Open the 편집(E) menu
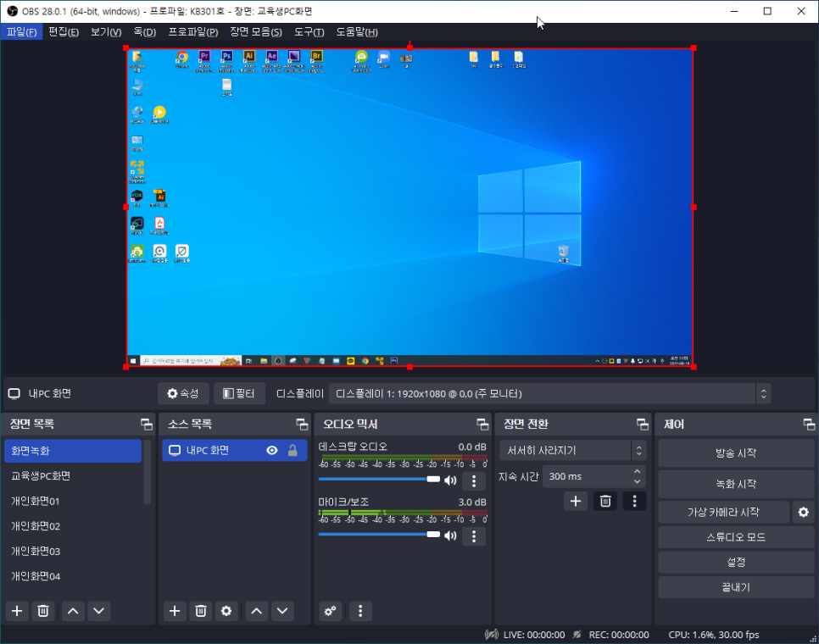Viewport: 819px width, 644px height. (64, 32)
